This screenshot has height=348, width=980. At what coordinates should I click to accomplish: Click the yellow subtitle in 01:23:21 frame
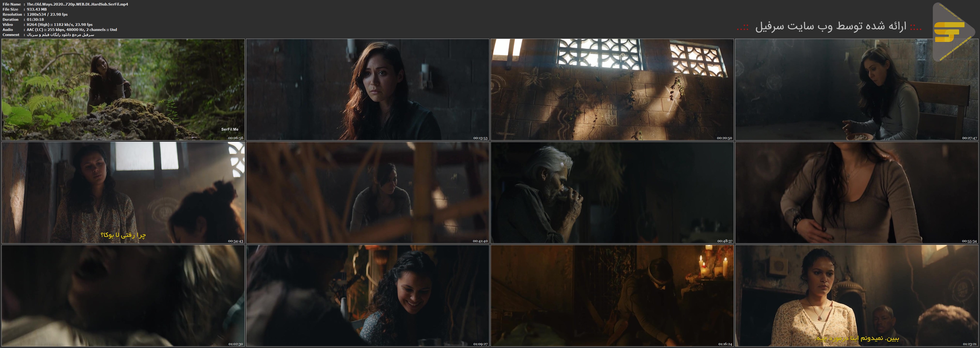click(x=857, y=338)
